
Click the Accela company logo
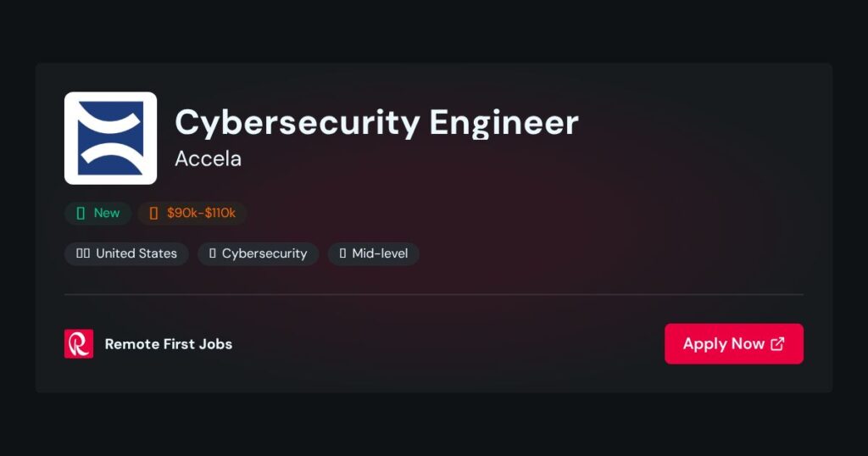[111, 138]
